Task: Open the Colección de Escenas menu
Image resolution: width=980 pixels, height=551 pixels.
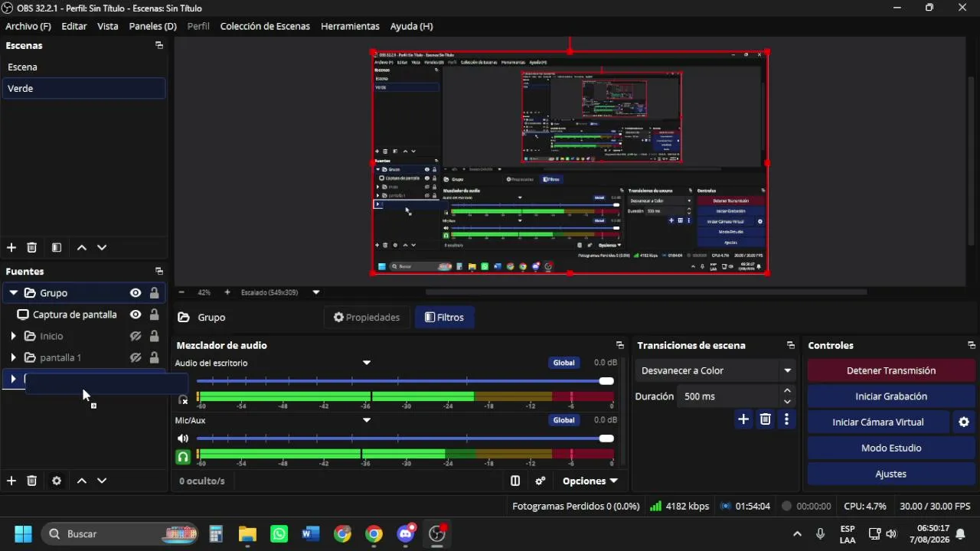Action: point(265,26)
